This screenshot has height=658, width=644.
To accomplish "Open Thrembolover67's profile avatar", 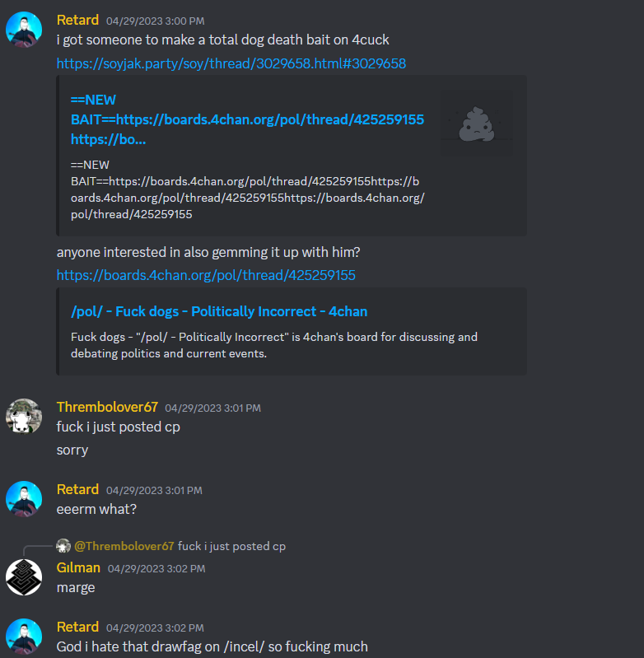I will [x=24, y=416].
